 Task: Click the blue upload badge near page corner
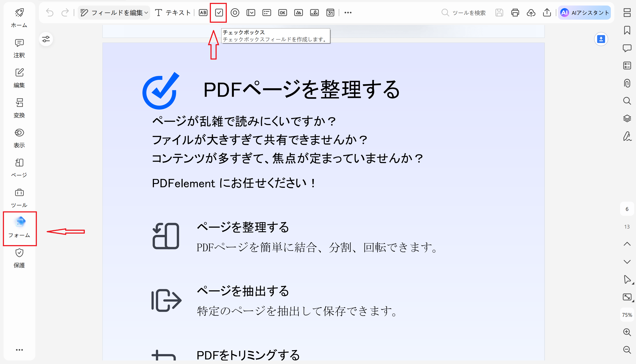click(601, 39)
